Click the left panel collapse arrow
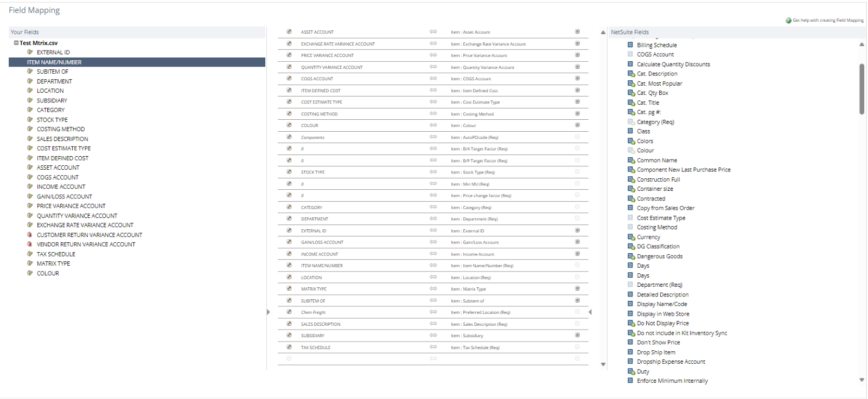Screen dimensions: 868x399 pyautogui.click(x=268, y=312)
